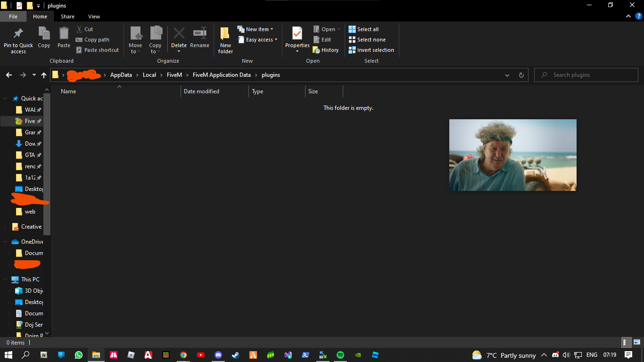The width and height of the screenshot is (644, 362).
Task: Click the History button
Action: click(325, 50)
